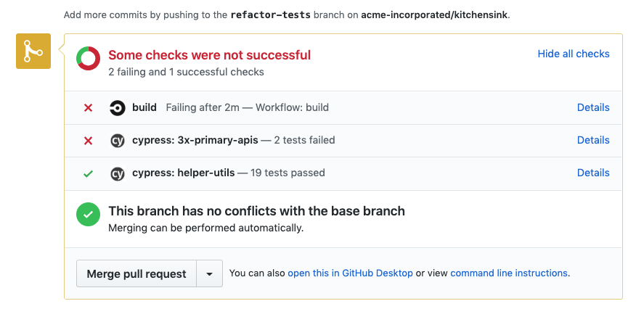Click Cypress icon for helper-utils check
Screen dimensions: 644x309
tap(117, 173)
